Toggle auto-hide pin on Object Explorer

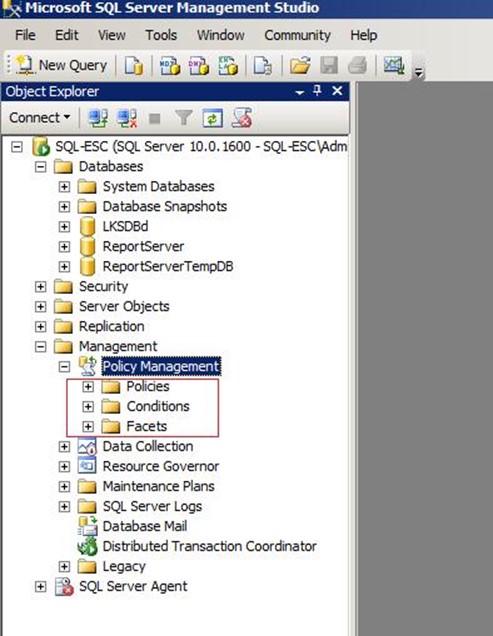[317, 91]
